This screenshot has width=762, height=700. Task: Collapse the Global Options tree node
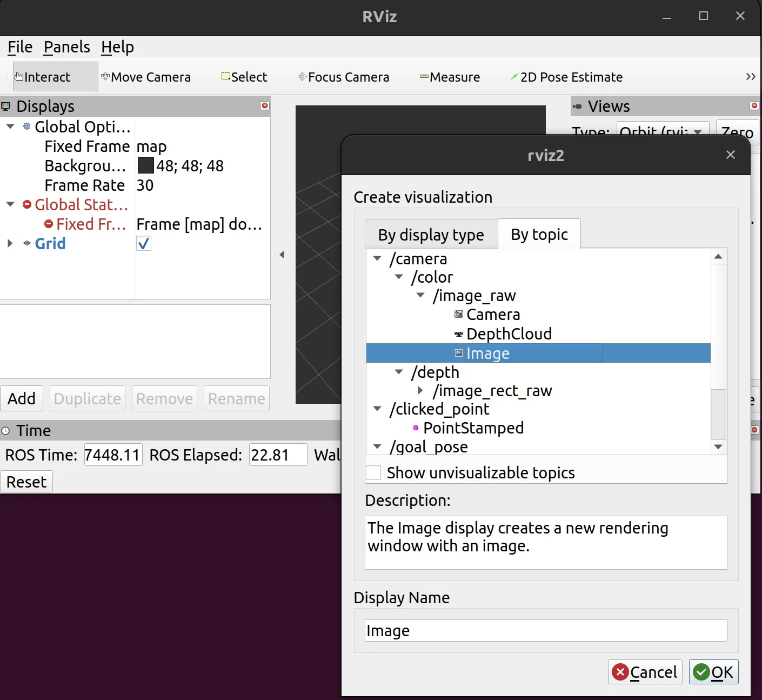pos(10,126)
